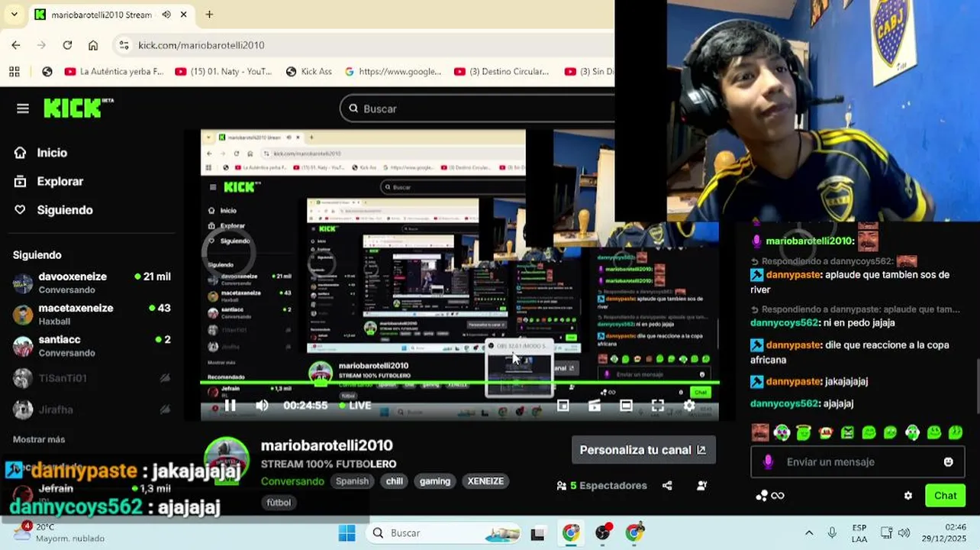
Task: Expand followed list with Mostrar más
Action: tap(39, 439)
